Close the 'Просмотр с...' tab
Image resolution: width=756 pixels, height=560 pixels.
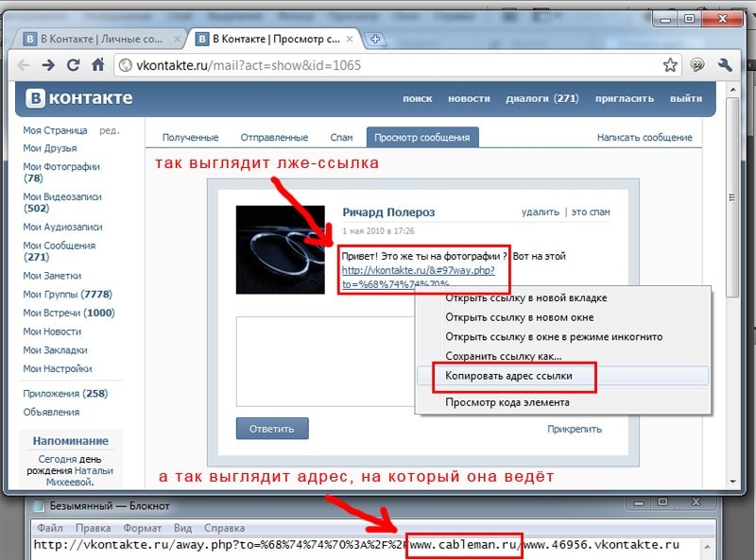coord(350,39)
